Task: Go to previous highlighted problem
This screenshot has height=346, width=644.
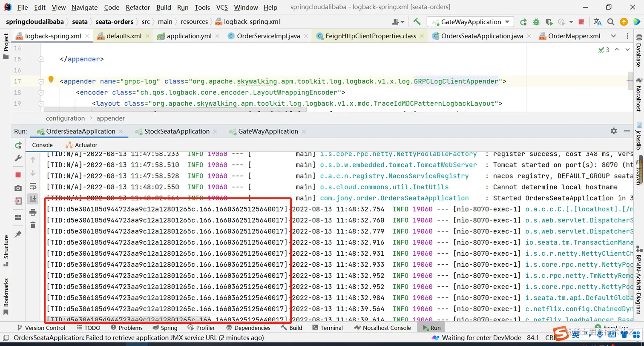Action: pyautogui.click(x=616, y=50)
